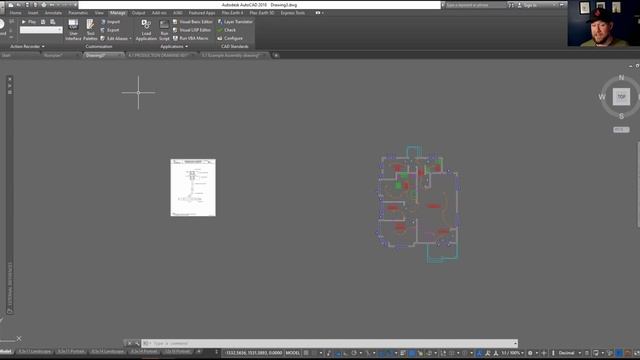Screen dimensions: 640x360
Task: Toggle Grid display in the status bar
Action: pos(306,353)
